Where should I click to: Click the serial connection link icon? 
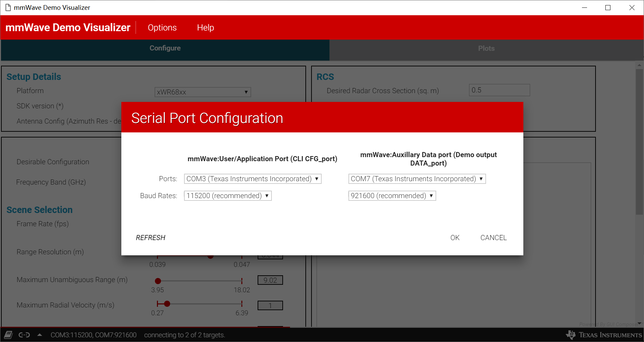pyautogui.click(x=24, y=335)
